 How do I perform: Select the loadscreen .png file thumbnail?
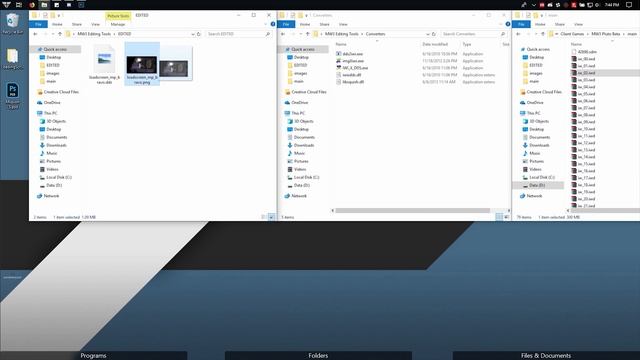(142, 64)
